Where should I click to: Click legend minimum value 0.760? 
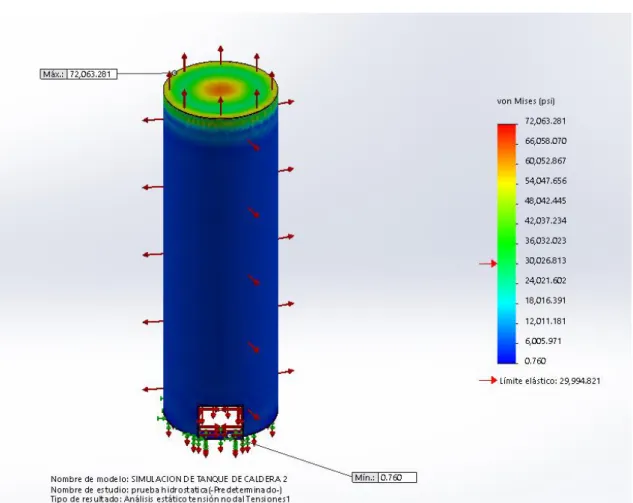click(535, 361)
